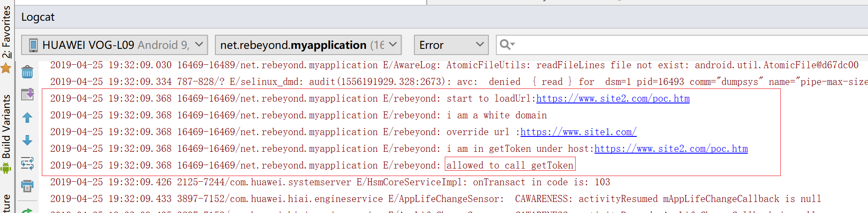Click the AtomicFileUtils readFileLines log line
Image resolution: width=868 pixels, height=213 pixels.
click(454, 65)
